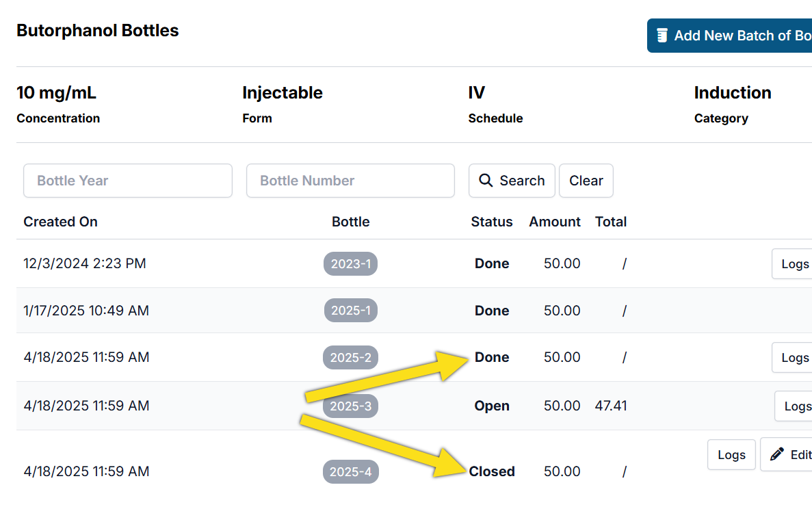Viewport: 812px width, 509px height.
Task: Focus the Bottle Year input field
Action: tap(128, 181)
